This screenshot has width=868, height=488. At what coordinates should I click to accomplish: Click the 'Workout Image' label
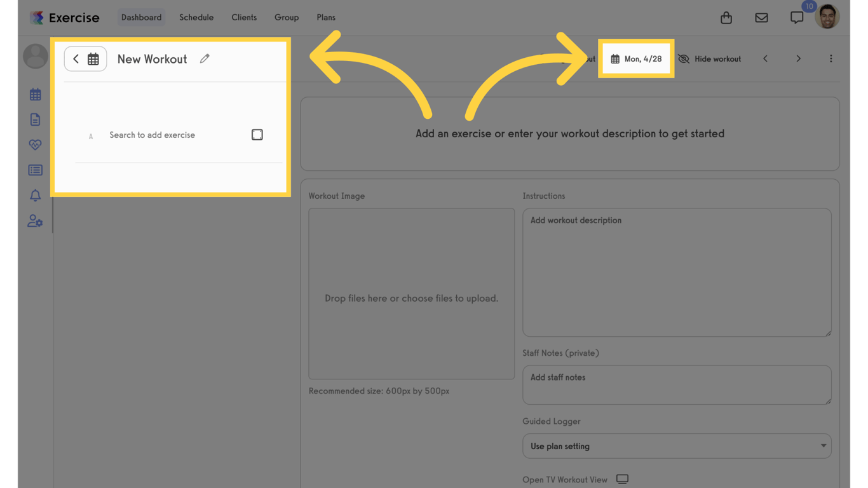tap(336, 196)
